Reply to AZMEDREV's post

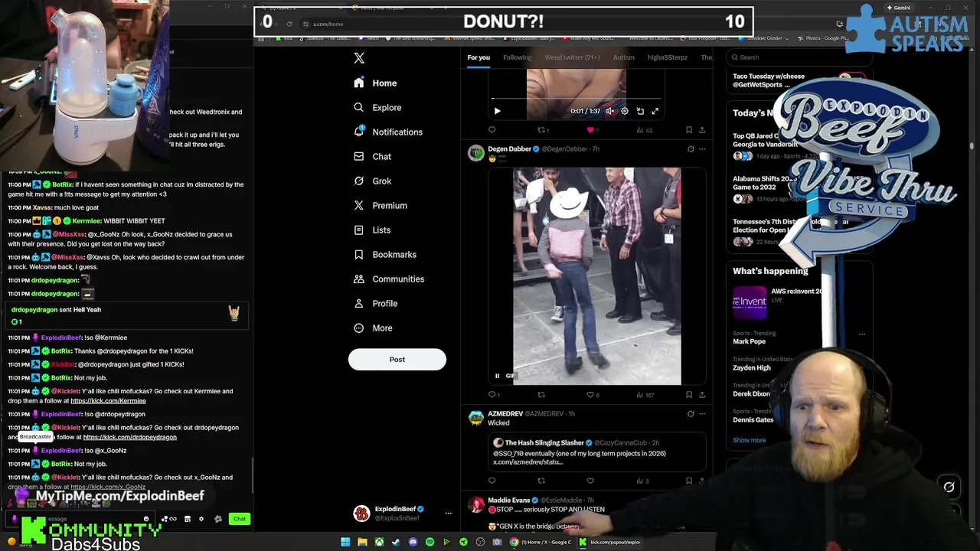pyautogui.click(x=492, y=481)
